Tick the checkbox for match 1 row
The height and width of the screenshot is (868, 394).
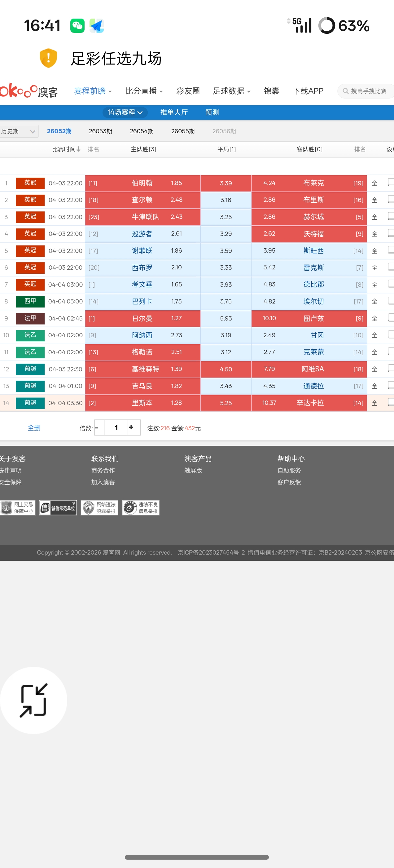391,182
